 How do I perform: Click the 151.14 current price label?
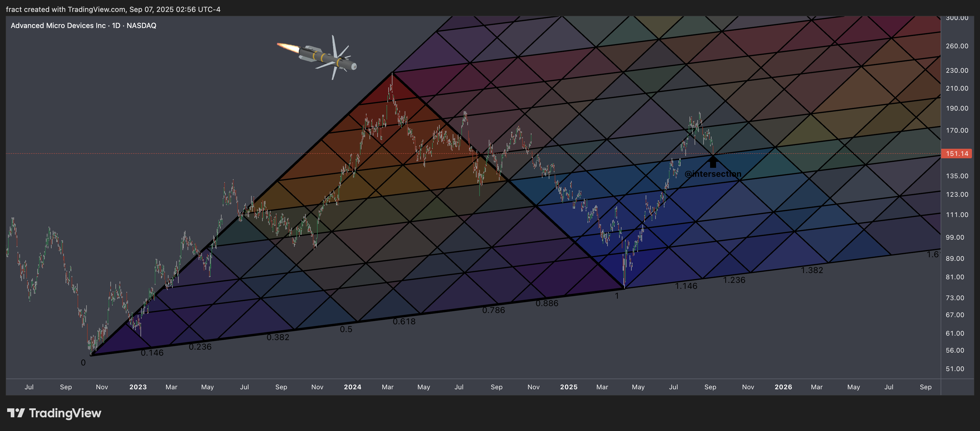[x=957, y=154]
